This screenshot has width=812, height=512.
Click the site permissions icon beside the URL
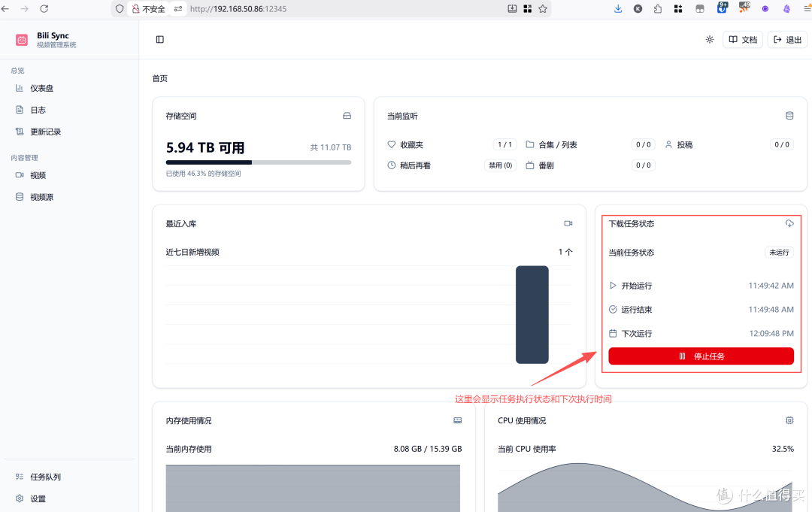pyautogui.click(x=178, y=9)
